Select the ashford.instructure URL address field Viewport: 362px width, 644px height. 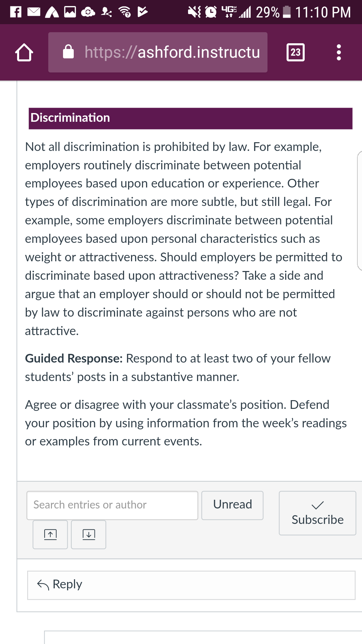coord(158,52)
